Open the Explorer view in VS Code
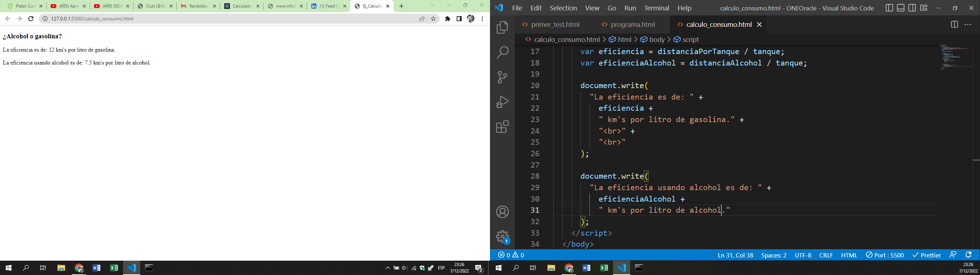This screenshot has height=275, width=980. click(502, 27)
